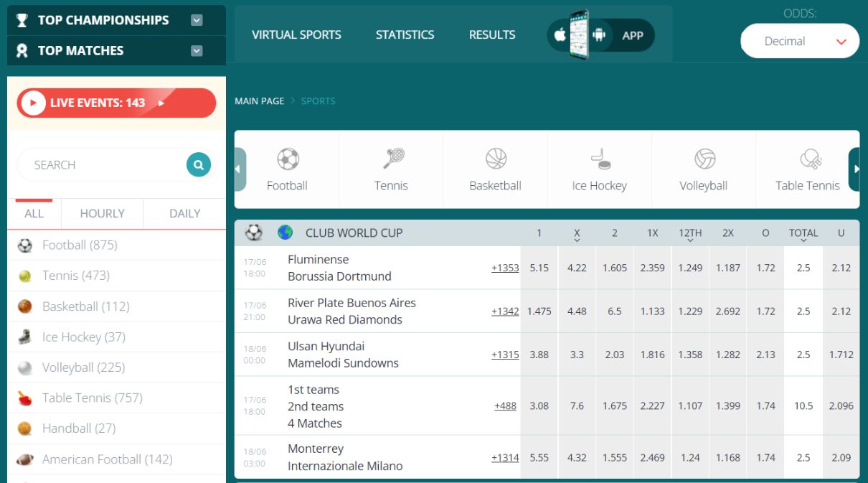Open the Live Events: 143 button
This screenshot has width=868, height=483.
point(116,103)
